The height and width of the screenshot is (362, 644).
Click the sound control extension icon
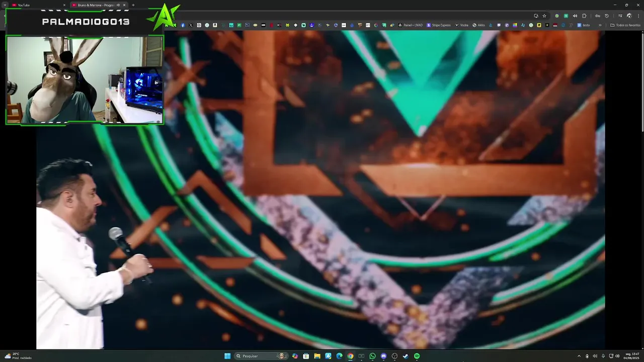pyautogui.click(x=575, y=16)
